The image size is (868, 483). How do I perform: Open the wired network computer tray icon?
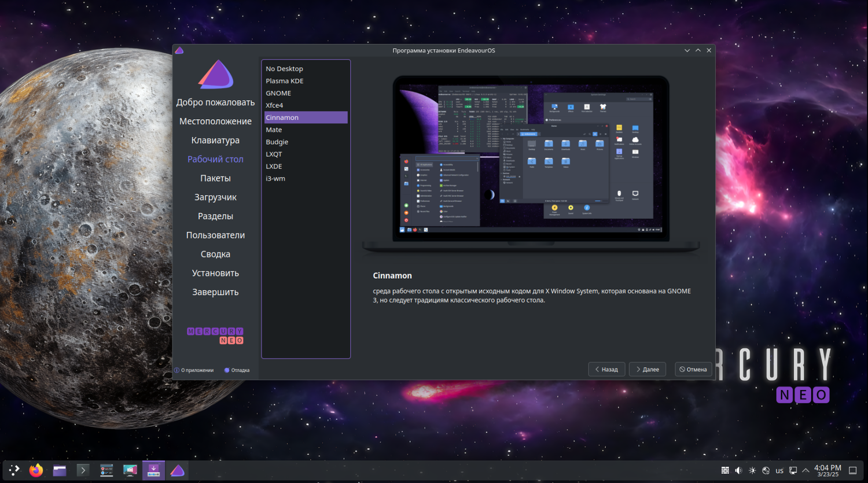point(793,471)
